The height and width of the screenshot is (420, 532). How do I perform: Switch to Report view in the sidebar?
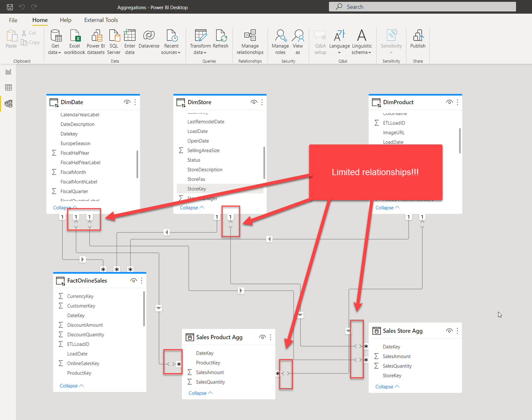[x=7, y=71]
